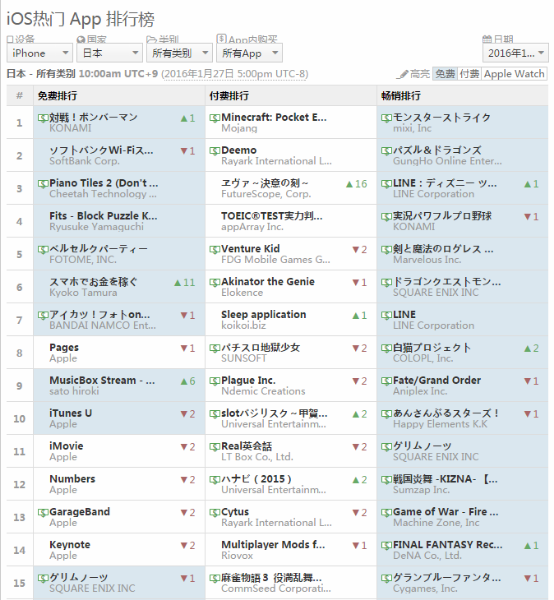Expand the 日本 country dropdown
The height and width of the screenshot is (600, 554).
point(109,53)
